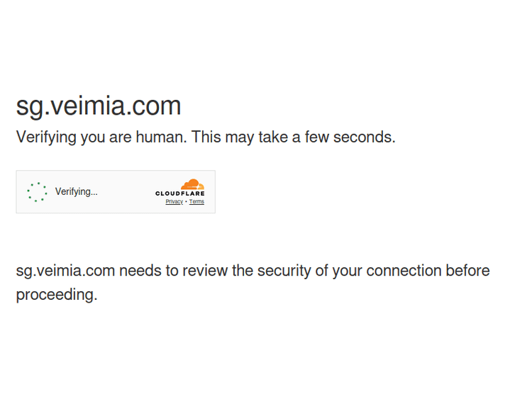Click the word "review" in bottom paragraph

click(205, 271)
